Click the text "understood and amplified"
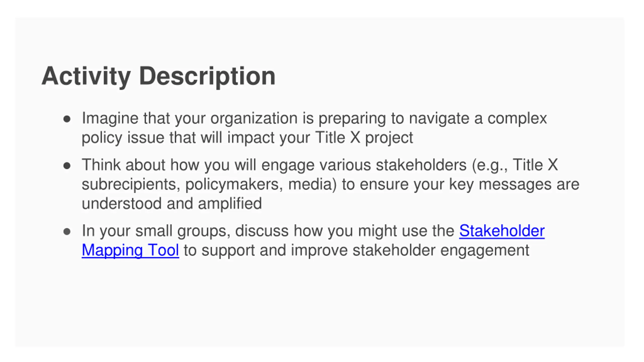This screenshot has height=362, width=644. point(172,203)
